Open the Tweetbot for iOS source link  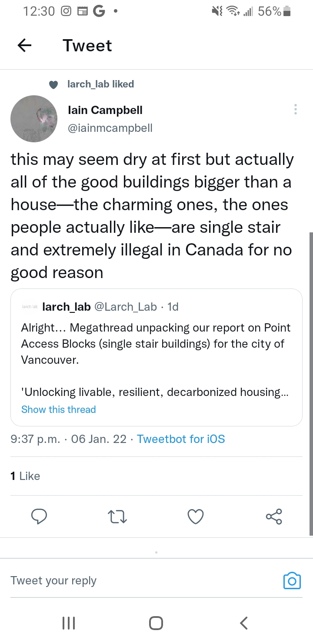point(181,439)
